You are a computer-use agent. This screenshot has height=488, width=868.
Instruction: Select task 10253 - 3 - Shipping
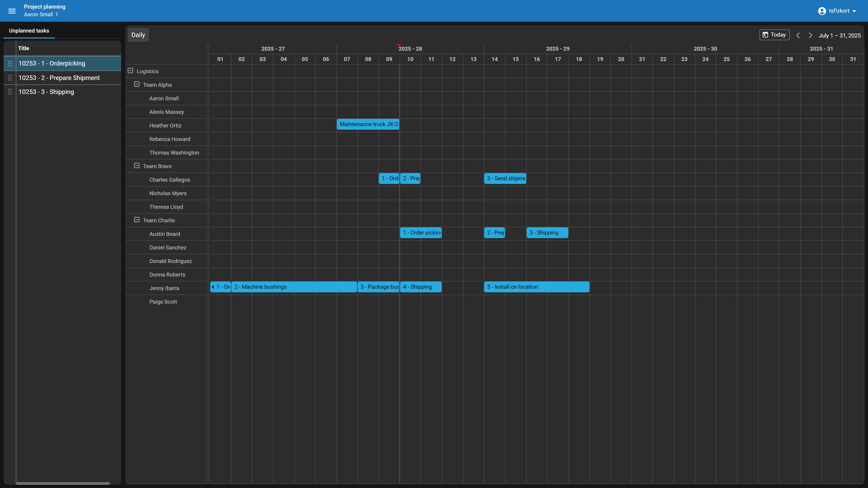click(68, 91)
